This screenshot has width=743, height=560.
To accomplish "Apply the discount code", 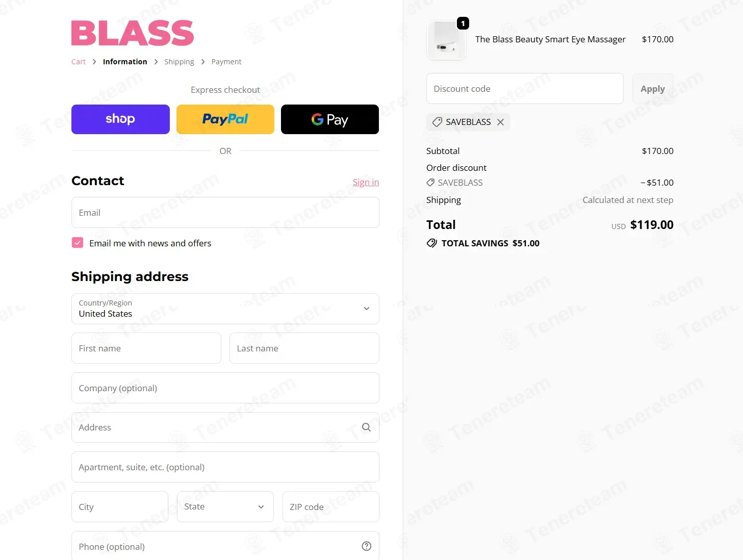I will pos(653,89).
